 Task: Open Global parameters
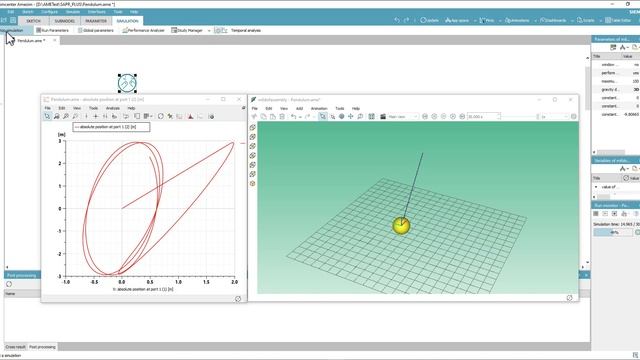point(96,30)
